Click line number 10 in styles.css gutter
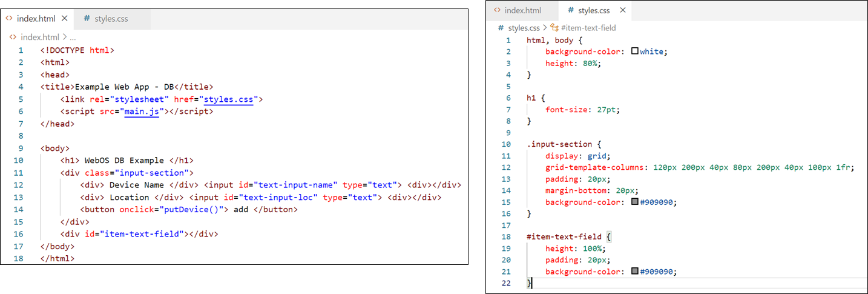The image size is (868, 294). point(506,144)
